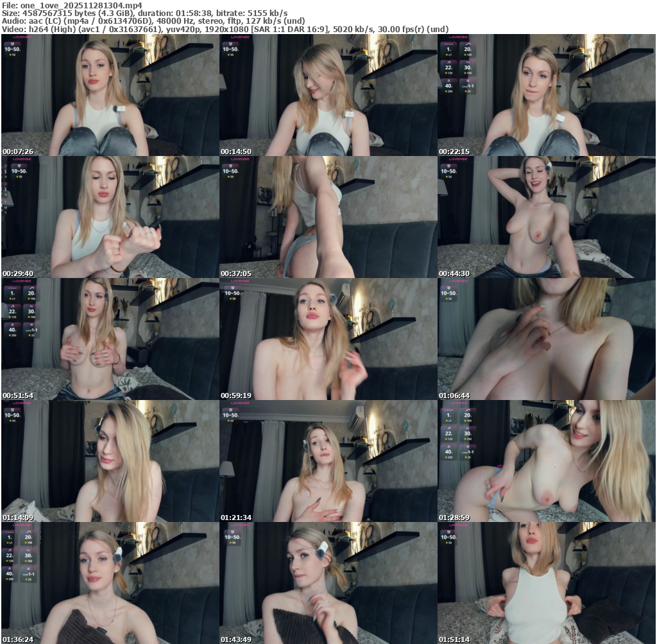Image resolution: width=657 pixels, height=644 pixels.
Task: Click the frame timestamped 01:43:49
Action: pos(328,583)
